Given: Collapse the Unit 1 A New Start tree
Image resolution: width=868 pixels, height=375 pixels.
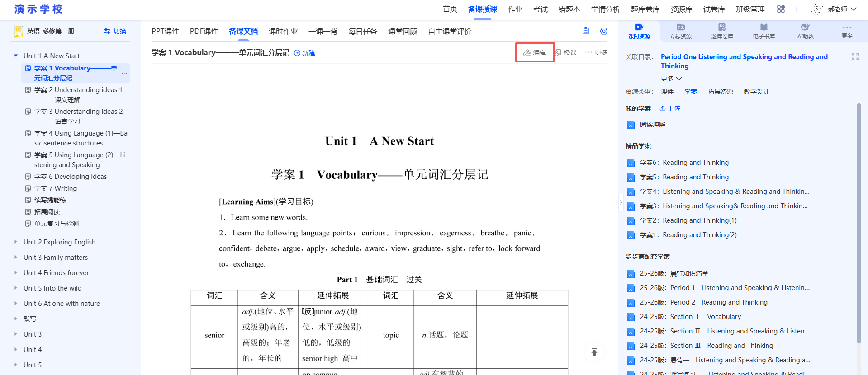Looking at the screenshot, I should pos(16,56).
